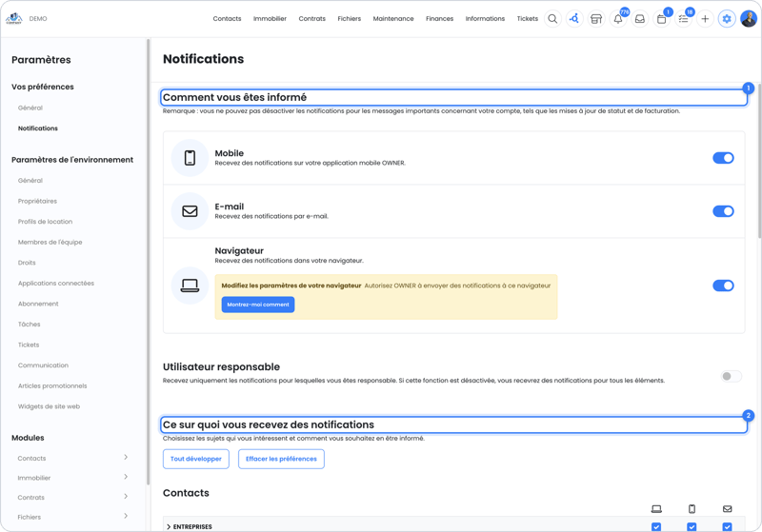This screenshot has height=532, width=762.
Task: Open Widgets de site web settings
Action: (49, 406)
